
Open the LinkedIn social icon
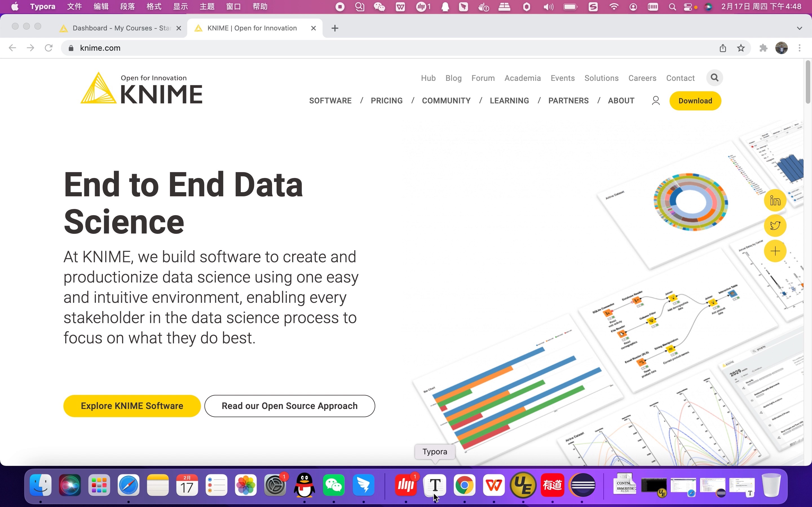pyautogui.click(x=775, y=200)
